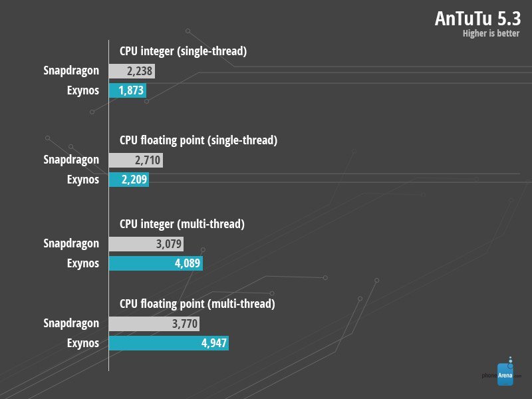Select the CPU floating point (multi-thread) heading

(x=197, y=304)
